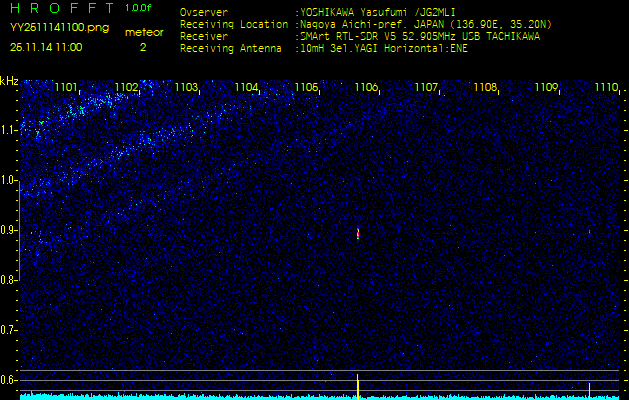Image resolution: width=629 pixels, height=400 pixels.
Task: Click the 1107 time label
Action: [x=426, y=88]
